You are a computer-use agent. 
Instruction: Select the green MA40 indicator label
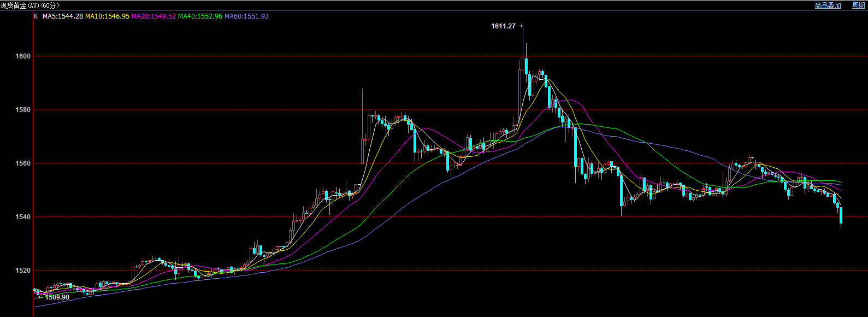(x=200, y=16)
